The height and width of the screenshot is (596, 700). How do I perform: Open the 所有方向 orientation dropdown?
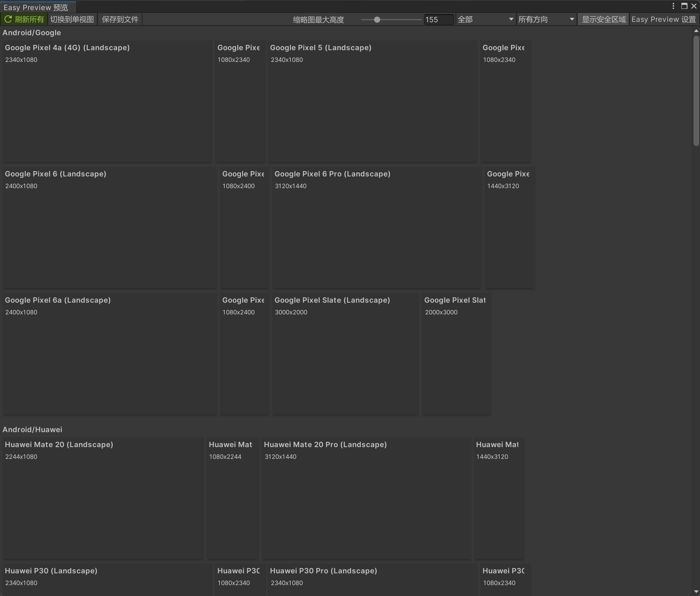[546, 19]
